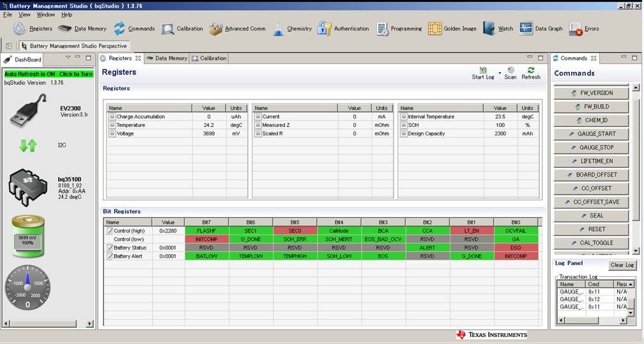Toggle the Internal Temperature row checkbox
Viewport: 644px width, 344px height.
click(x=403, y=117)
